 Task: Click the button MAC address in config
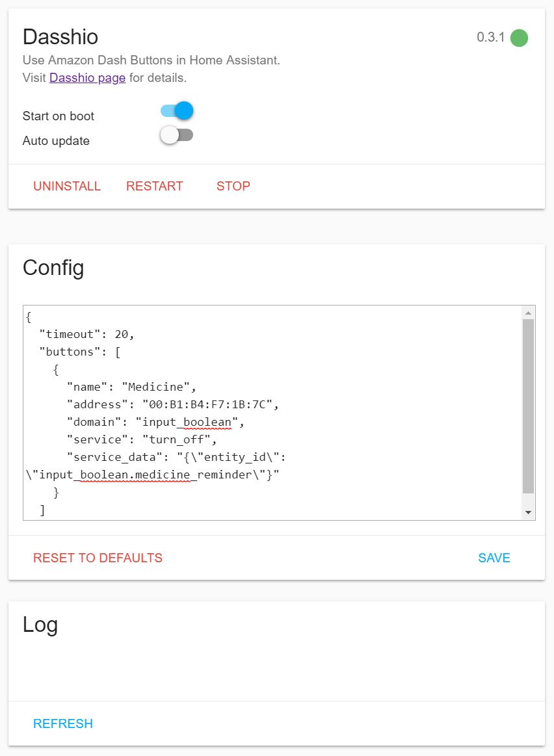(x=210, y=404)
